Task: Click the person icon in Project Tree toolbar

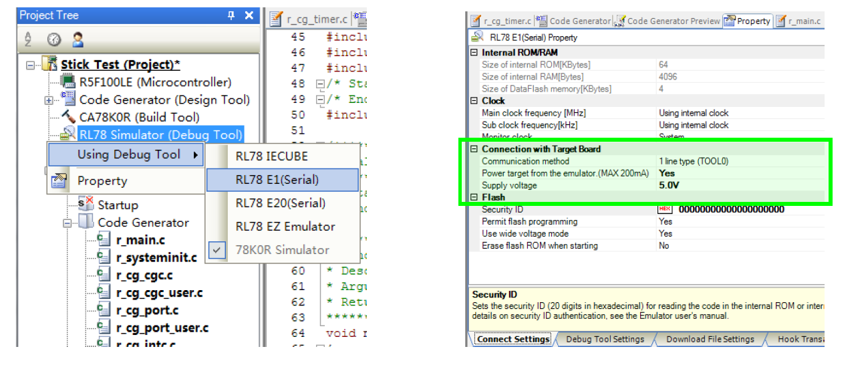Action: point(78,39)
